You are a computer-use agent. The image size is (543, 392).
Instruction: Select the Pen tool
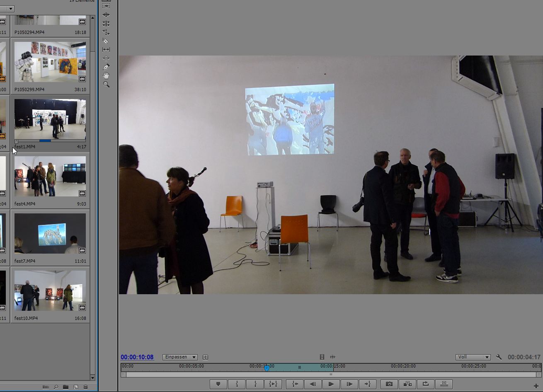tap(106, 67)
